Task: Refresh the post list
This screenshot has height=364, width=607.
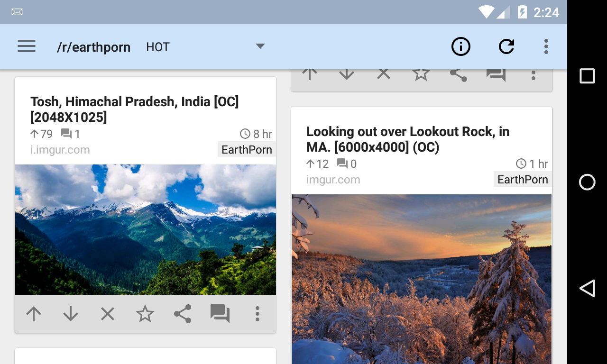Action: click(x=506, y=46)
